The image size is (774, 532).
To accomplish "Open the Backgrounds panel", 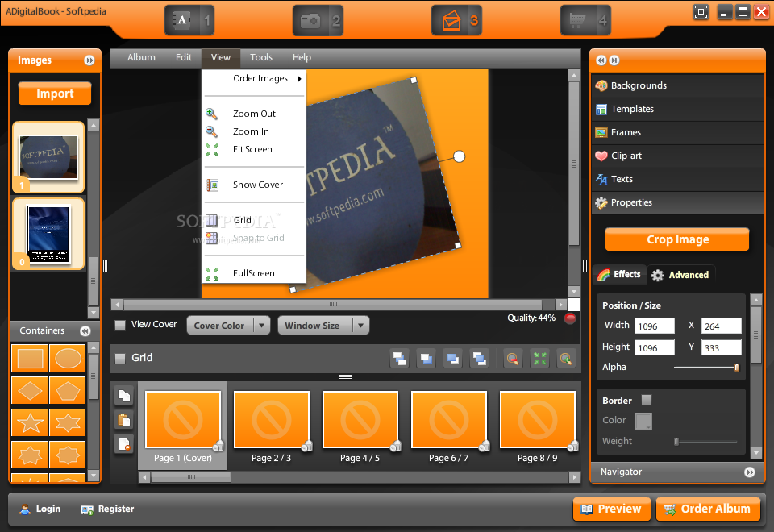I will [677, 86].
